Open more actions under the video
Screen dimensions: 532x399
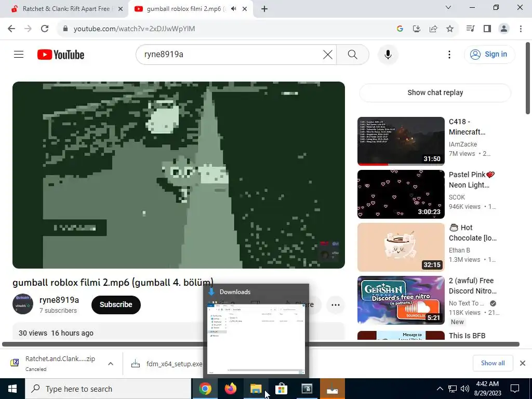coord(336,304)
